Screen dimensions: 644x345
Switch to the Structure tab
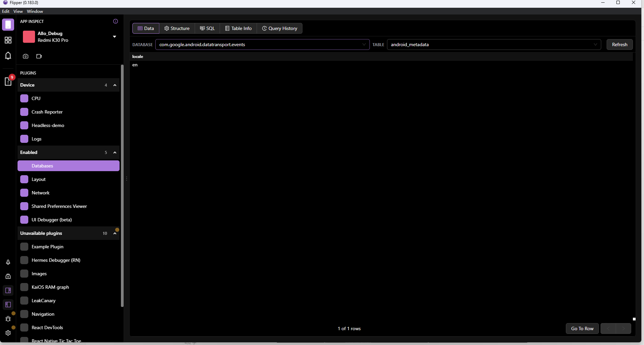(177, 28)
